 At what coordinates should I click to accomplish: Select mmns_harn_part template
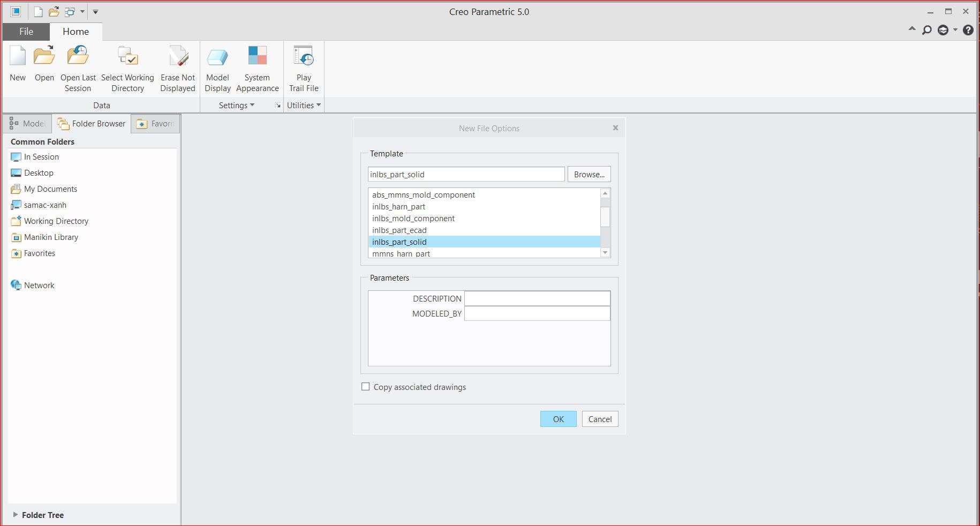(484, 253)
